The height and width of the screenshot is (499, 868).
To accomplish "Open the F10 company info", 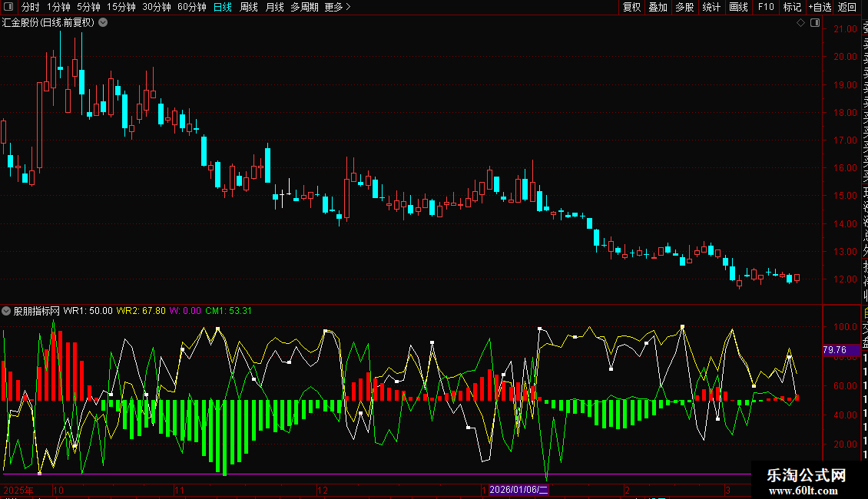I will pos(766,7).
